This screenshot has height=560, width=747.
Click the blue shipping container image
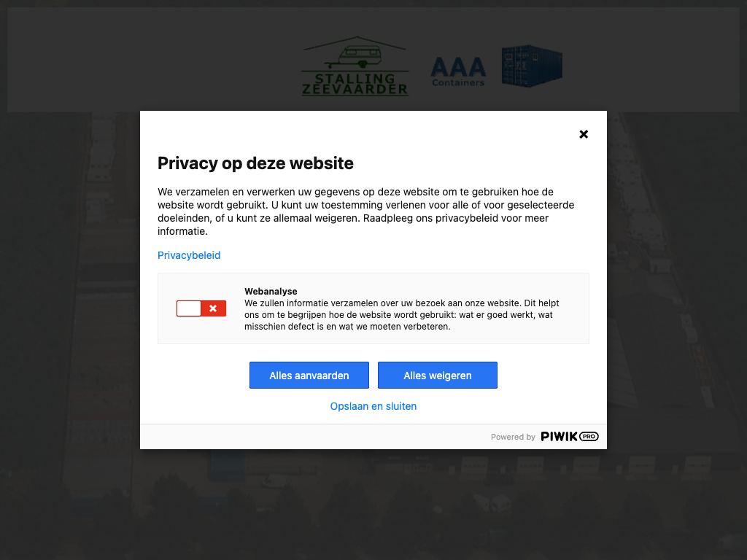click(532, 66)
